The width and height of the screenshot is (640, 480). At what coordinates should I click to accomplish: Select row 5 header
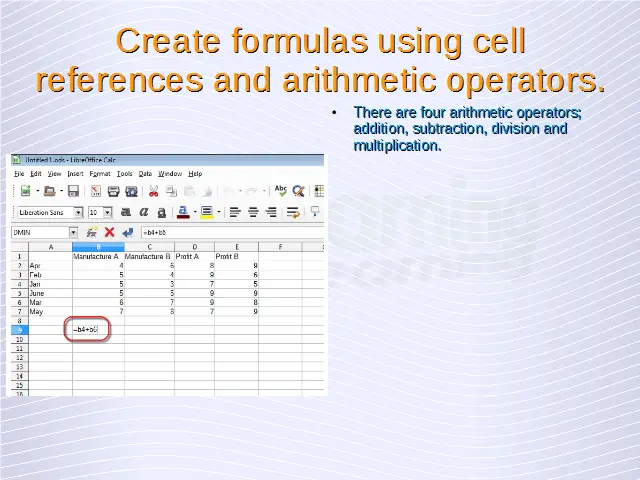[x=18, y=292]
